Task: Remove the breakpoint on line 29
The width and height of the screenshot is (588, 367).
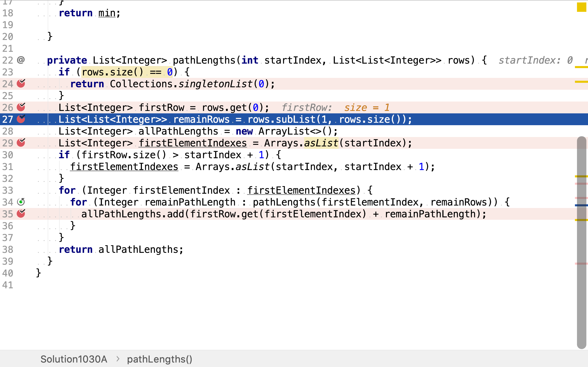Action: pos(21,143)
